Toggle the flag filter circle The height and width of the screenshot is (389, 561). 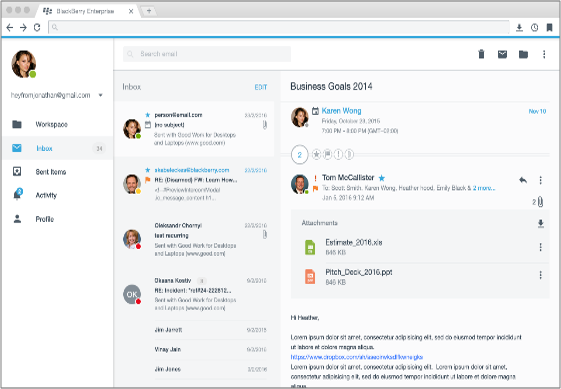point(327,154)
